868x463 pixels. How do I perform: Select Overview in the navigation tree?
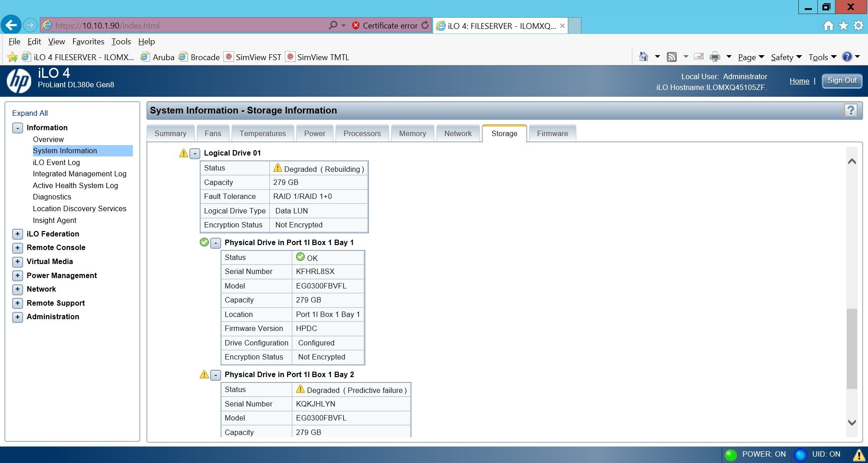tap(48, 139)
